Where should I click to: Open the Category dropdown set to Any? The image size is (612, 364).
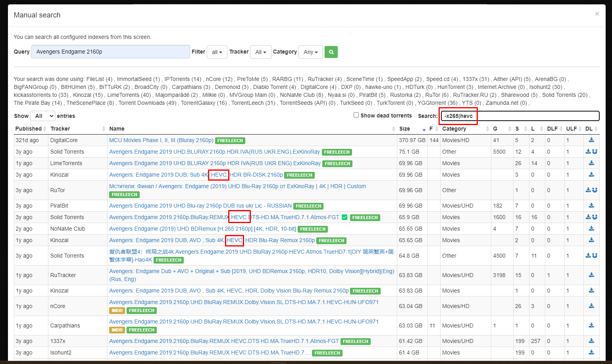point(310,52)
